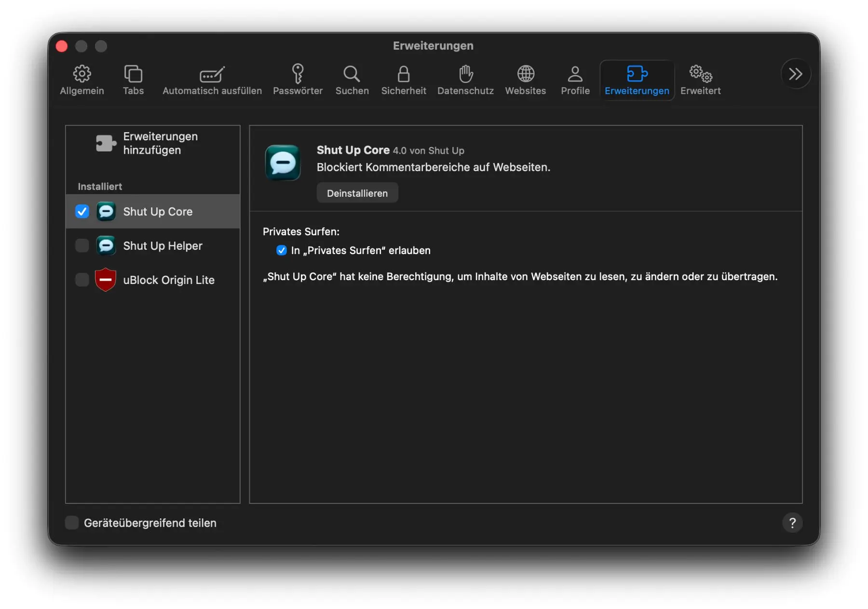Viewport: 868px width, 609px height.
Task: Open the Datenschutz hand pane
Action: coord(465,80)
